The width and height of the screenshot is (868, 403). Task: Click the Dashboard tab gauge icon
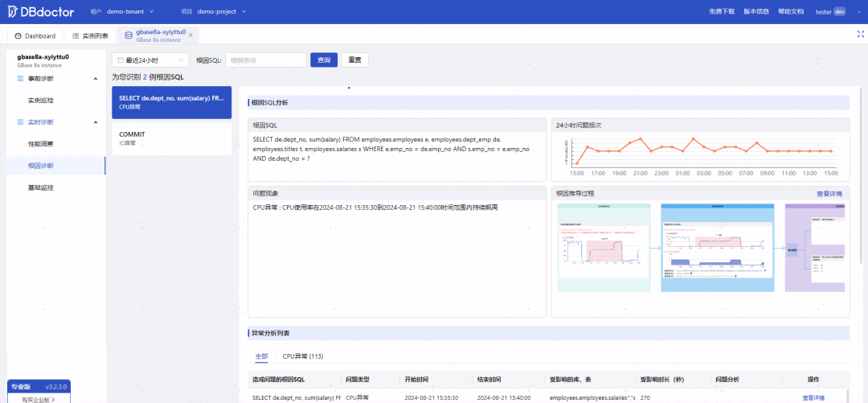18,36
